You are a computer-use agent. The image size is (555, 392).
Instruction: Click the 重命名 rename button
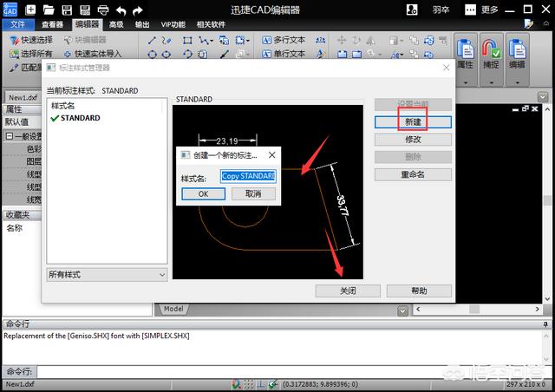pyautogui.click(x=413, y=174)
